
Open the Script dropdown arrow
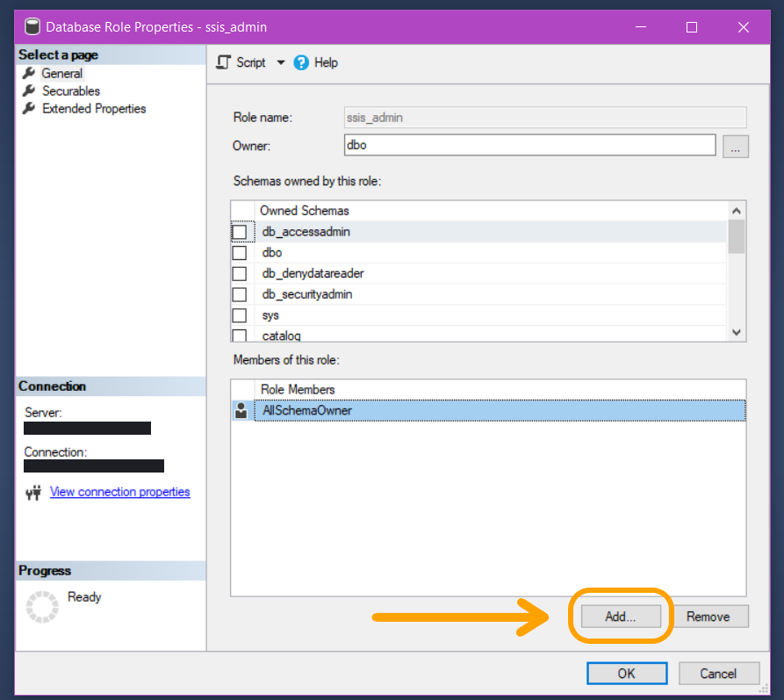click(281, 62)
